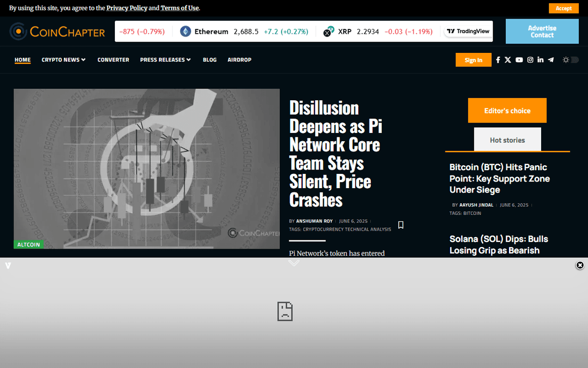Open the Airdrop menu item

pos(239,60)
